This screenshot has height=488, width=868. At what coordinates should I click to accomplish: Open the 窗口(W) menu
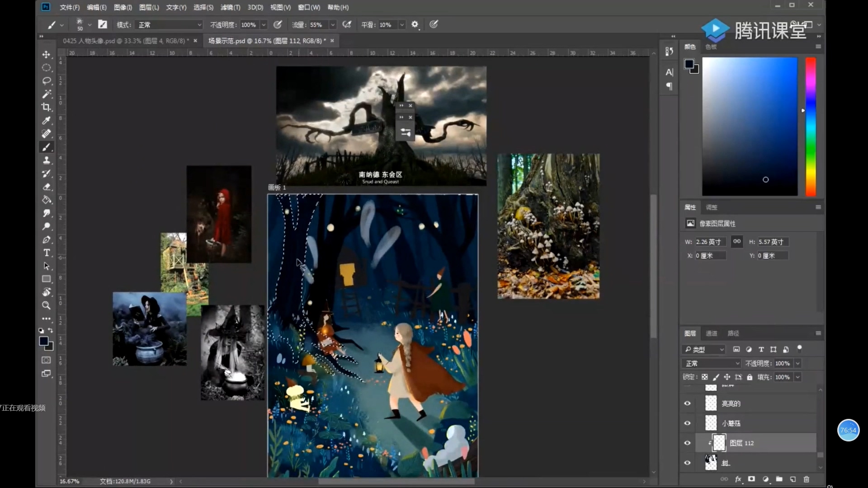309,7
